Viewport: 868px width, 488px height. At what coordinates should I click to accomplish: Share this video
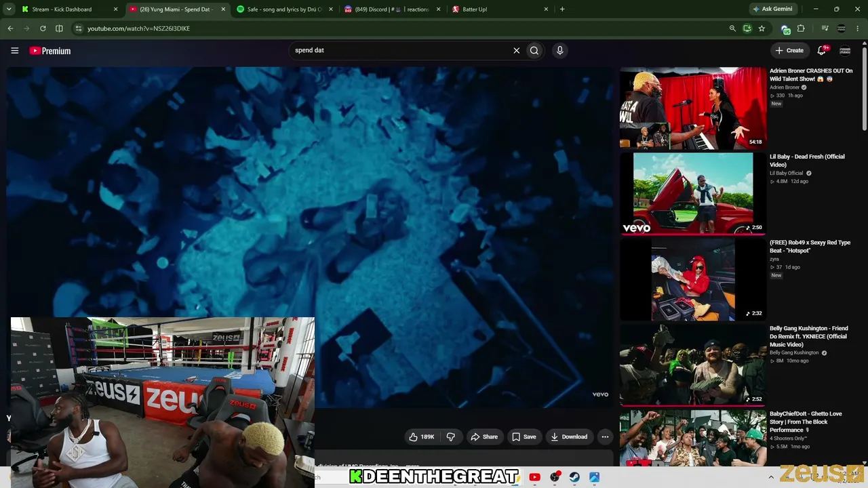point(484,437)
